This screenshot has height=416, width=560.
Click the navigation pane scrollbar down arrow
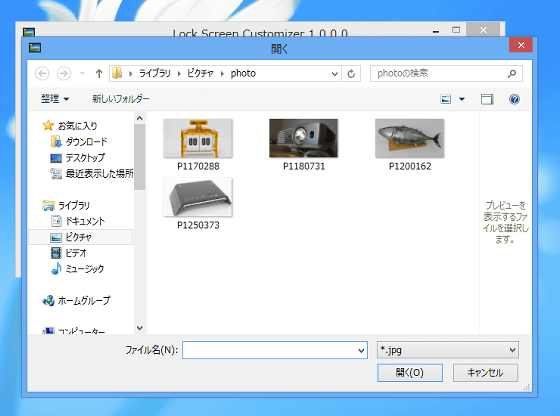[140, 328]
